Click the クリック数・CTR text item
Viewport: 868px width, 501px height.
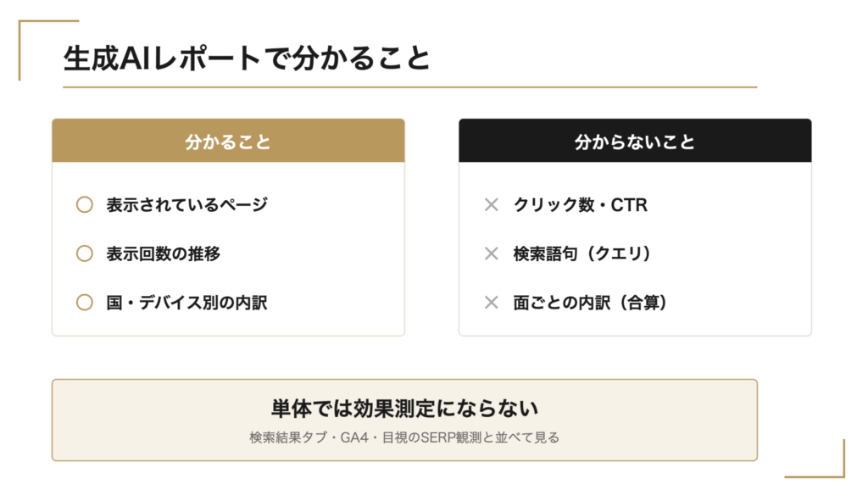coord(580,205)
